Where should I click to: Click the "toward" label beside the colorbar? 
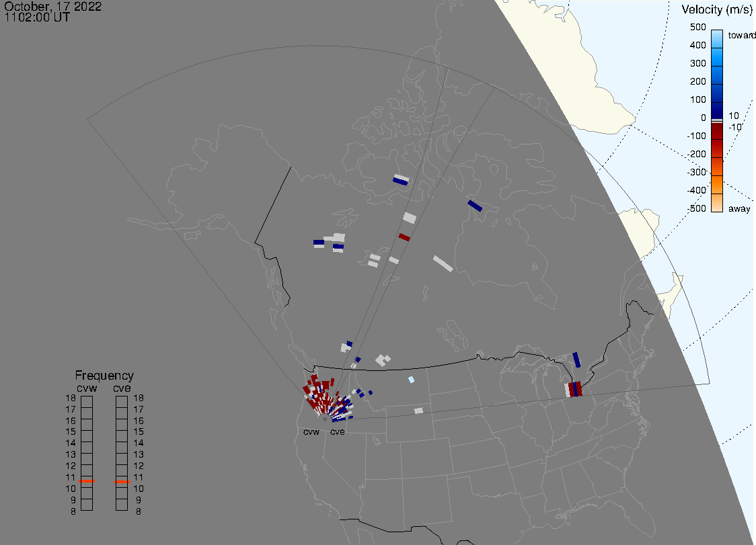743,35
